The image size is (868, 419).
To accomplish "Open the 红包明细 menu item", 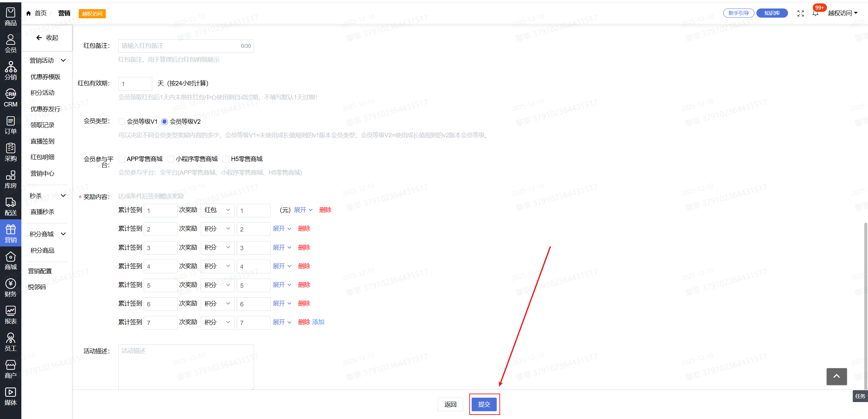I will pos(42,157).
